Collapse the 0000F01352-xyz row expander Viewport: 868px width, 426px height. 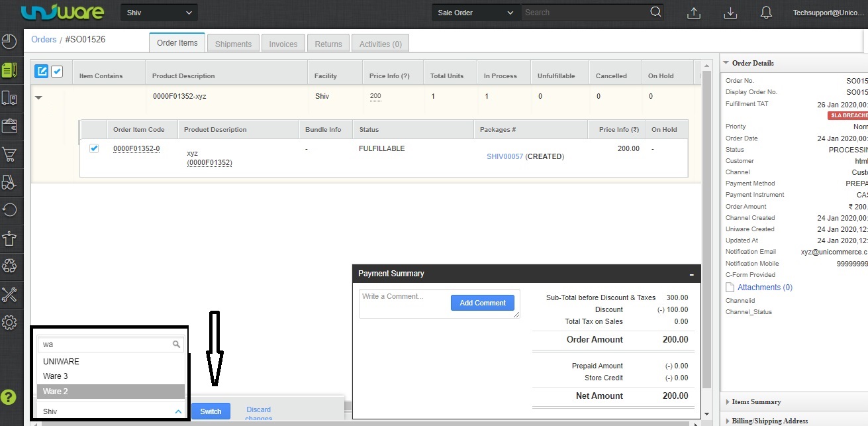(38, 97)
